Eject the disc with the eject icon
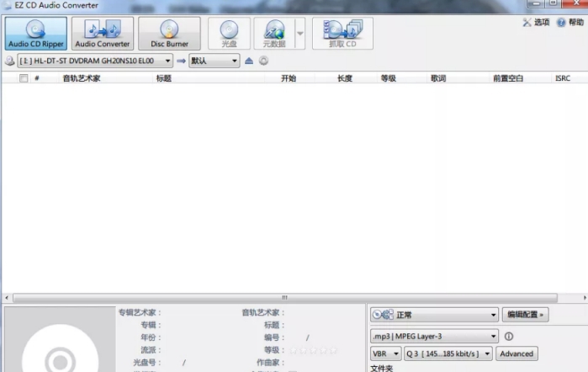This screenshot has width=588, height=372. click(249, 61)
